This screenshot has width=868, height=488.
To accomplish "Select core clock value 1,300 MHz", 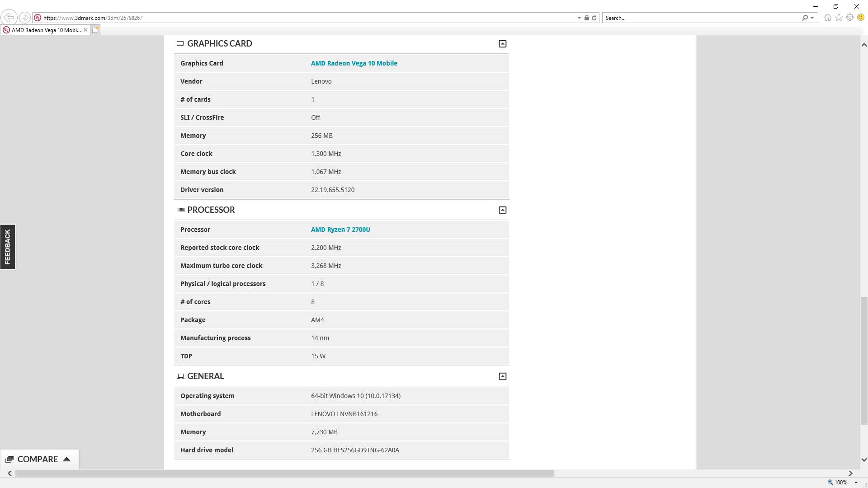I will [x=326, y=154].
